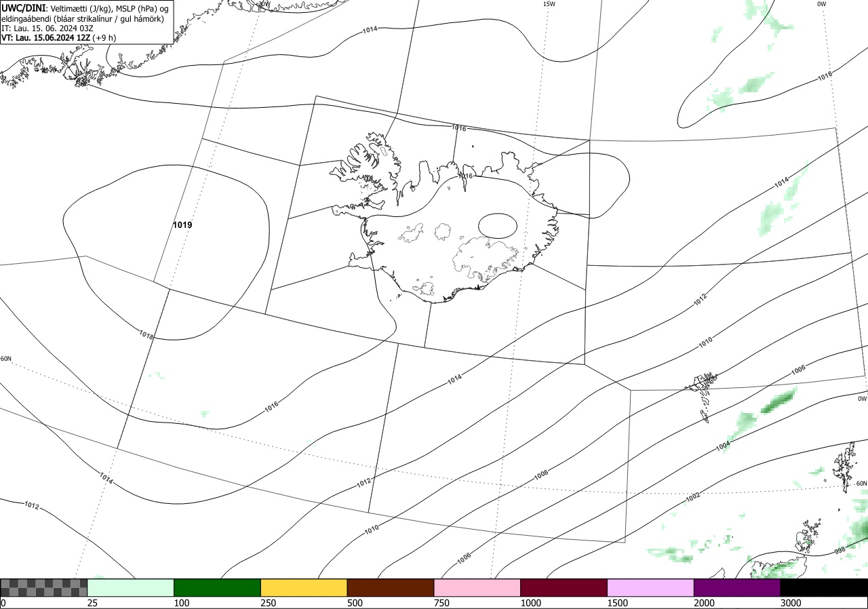Click the 1018 isobar label

pyautogui.click(x=146, y=335)
